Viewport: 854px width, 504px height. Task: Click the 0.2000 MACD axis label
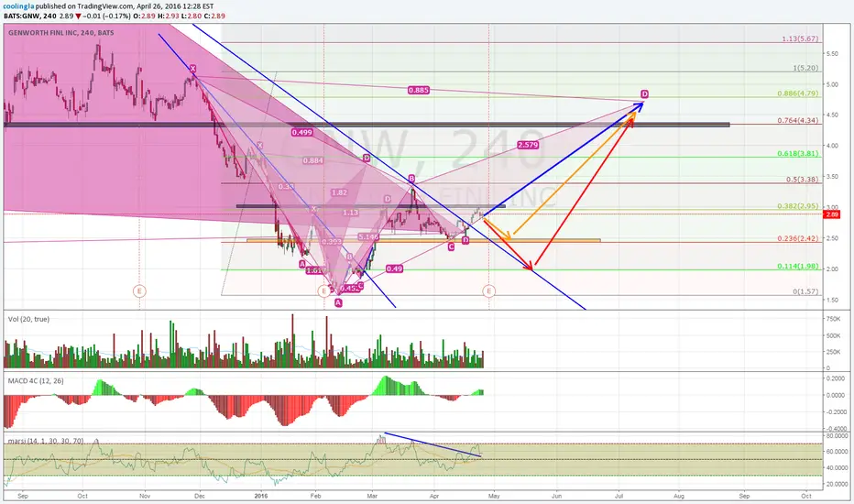pos(836,378)
